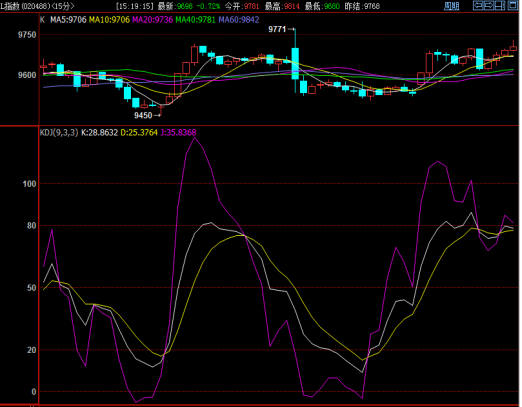Click the blue MA60:9842 indicator label
522x407 pixels.
[x=239, y=20]
